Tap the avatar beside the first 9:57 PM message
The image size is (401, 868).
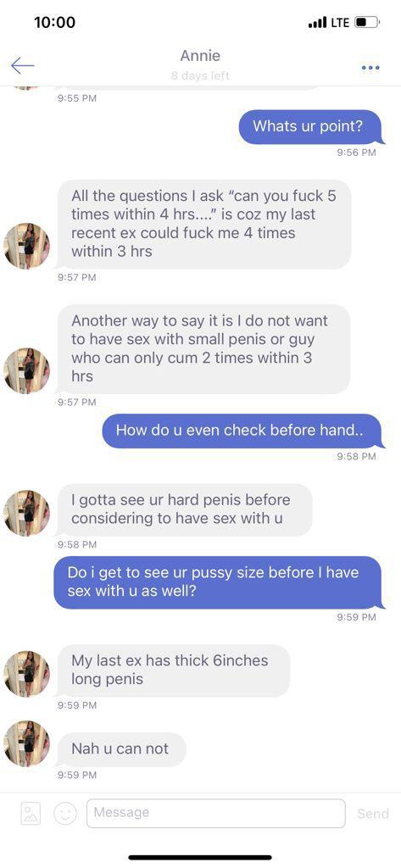click(26, 247)
